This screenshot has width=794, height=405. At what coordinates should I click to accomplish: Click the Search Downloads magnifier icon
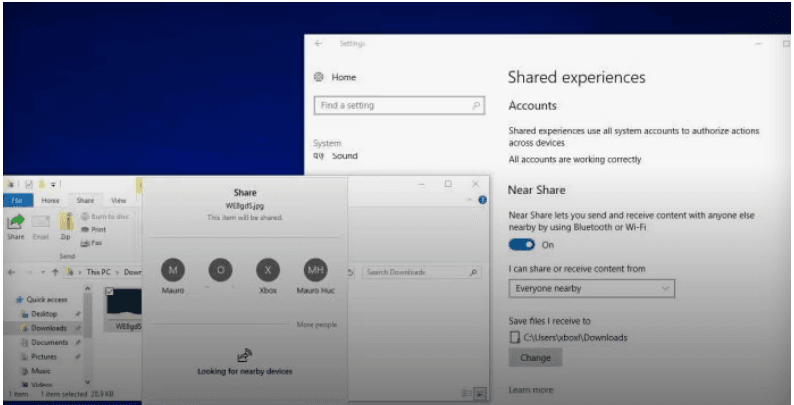[473, 272]
